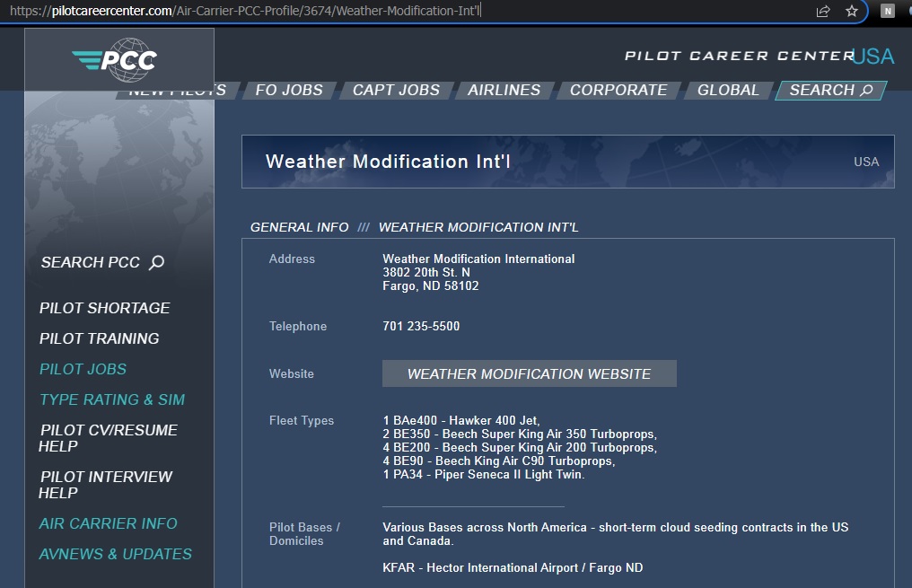
Task: Switch to the GLOBAL tab
Action: point(727,90)
